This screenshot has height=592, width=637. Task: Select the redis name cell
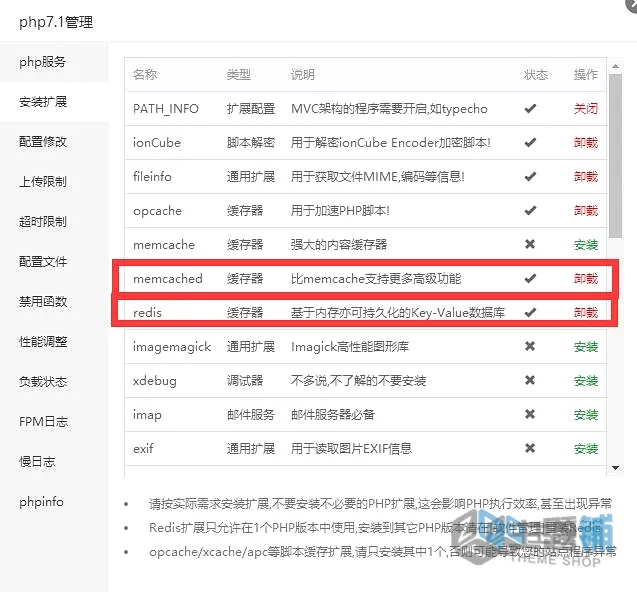pyautogui.click(x=147, y=312)
